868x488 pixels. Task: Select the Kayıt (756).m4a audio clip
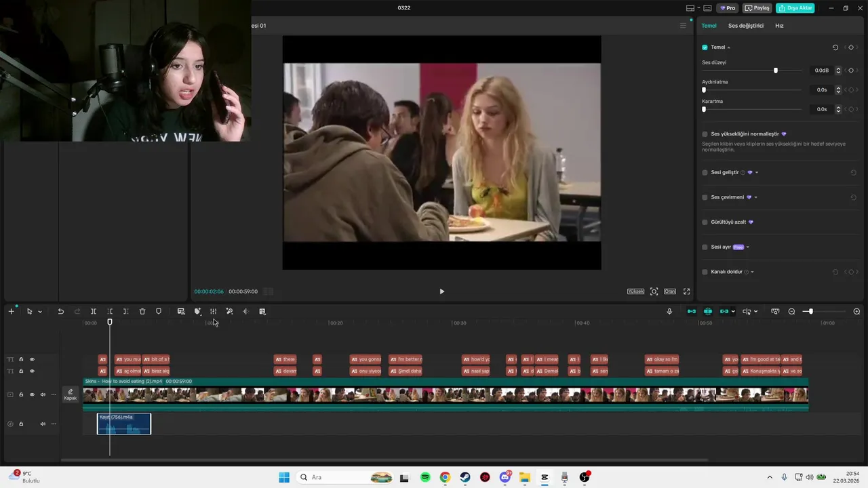[124, 424]
